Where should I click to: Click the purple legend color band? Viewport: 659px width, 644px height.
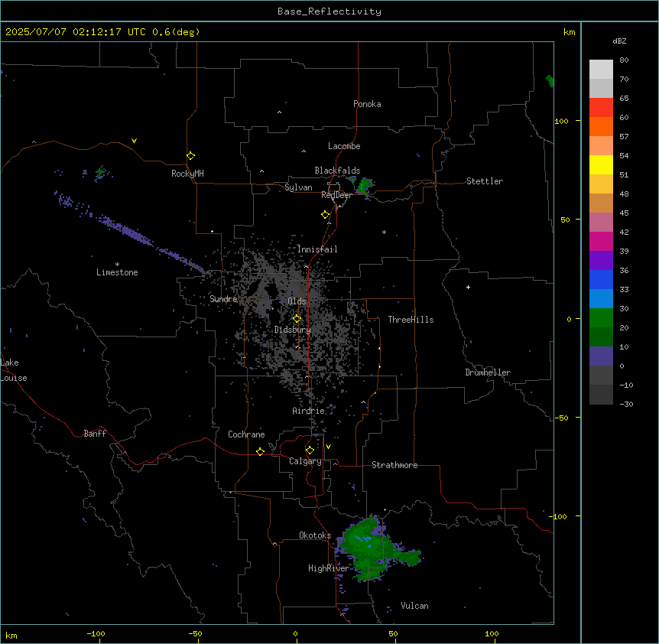tap(601, 260)
